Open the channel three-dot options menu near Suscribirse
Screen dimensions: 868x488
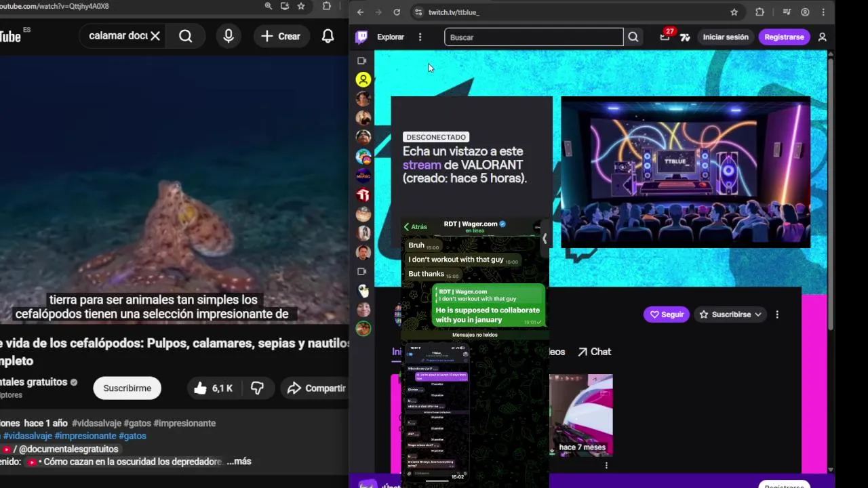(777, 314)
